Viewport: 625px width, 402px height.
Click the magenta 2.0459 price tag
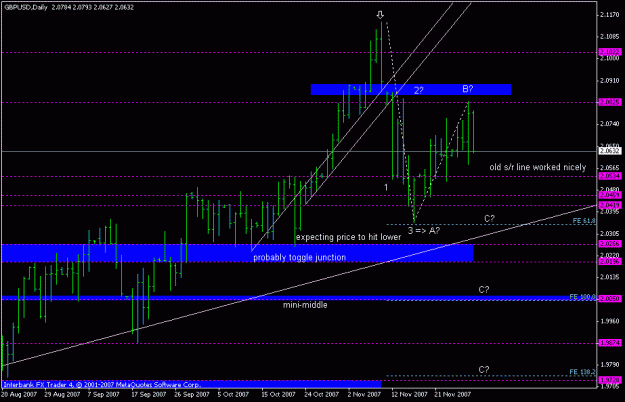pos(610,195)
